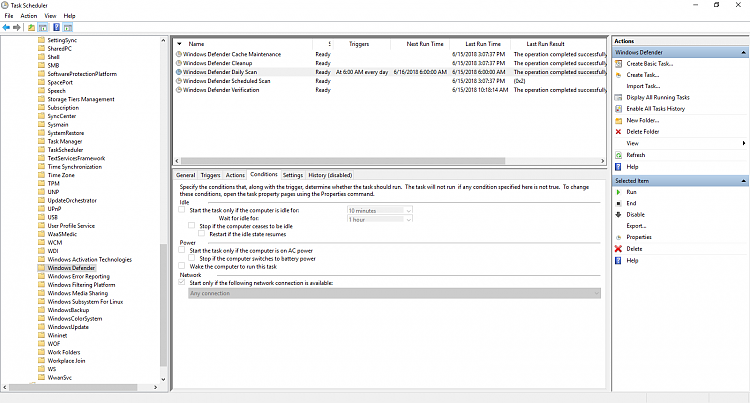Click the folder tree vertical scrollbar thumb
The width and height of the screenshot is (750, 403).
tap(163, 305)
